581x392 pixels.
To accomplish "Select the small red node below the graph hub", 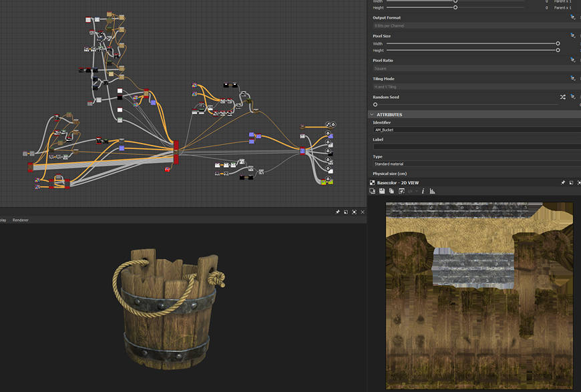I will point(167,169).
